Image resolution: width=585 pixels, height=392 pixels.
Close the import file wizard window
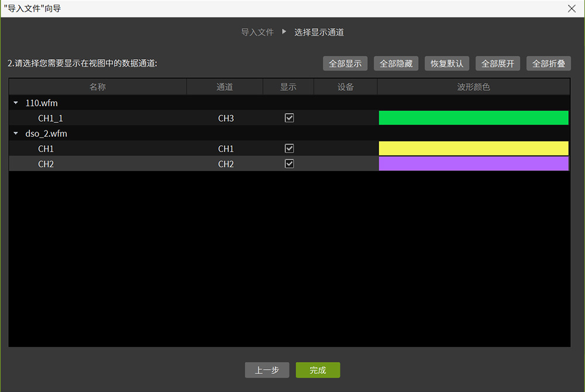coord(572,8)
